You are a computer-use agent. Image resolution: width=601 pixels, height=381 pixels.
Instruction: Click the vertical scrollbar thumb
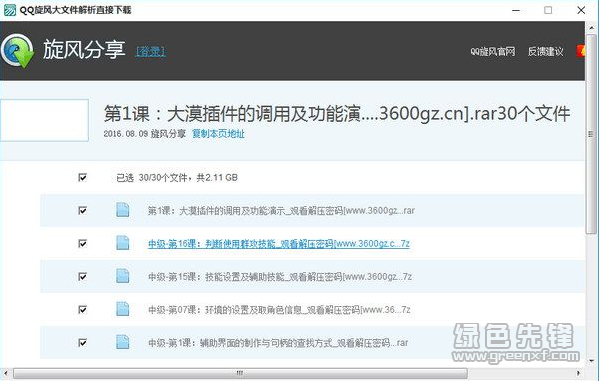(x=590, y=134)
